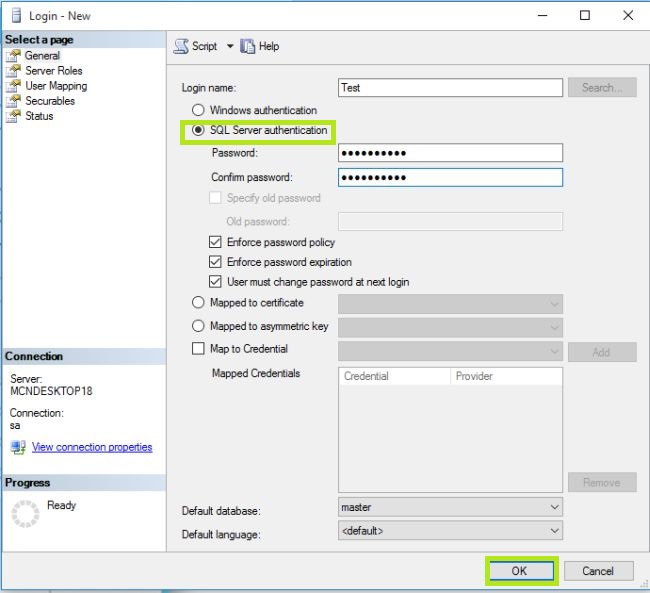Switch to the General page
Image resolution: width=650 pixels, height=593 pixels.
[x=42, y=56]
